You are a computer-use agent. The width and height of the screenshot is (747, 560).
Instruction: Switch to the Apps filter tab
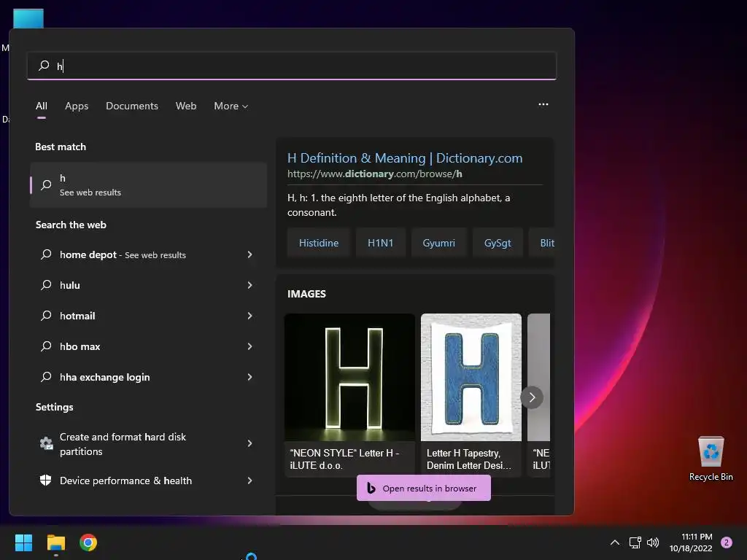pos(77,106)
